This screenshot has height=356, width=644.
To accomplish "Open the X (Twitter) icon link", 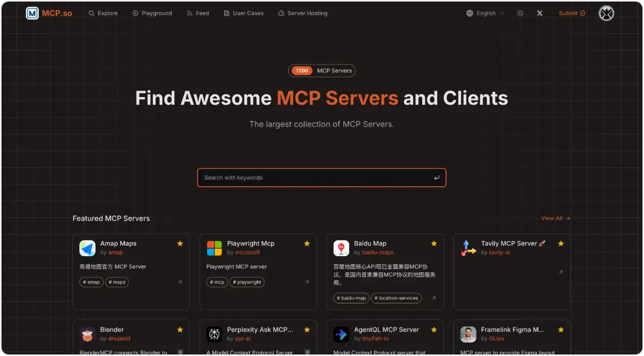I will coord(540,13).
